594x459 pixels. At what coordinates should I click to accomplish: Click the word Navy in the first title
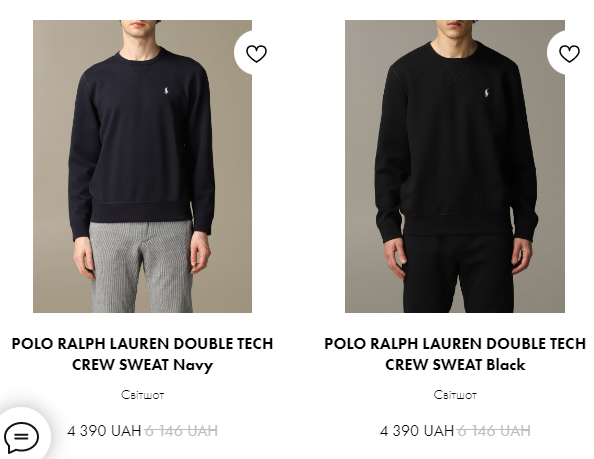point(193,365)
